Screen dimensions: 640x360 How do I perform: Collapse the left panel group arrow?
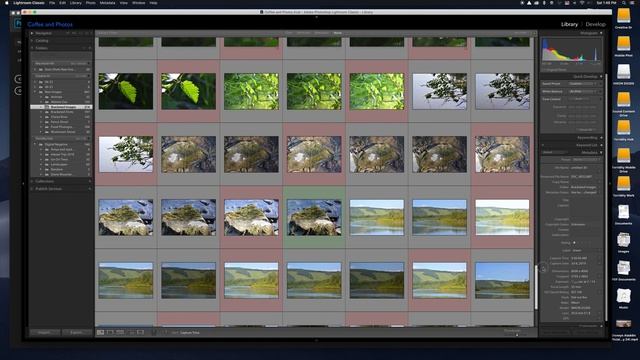23,184
